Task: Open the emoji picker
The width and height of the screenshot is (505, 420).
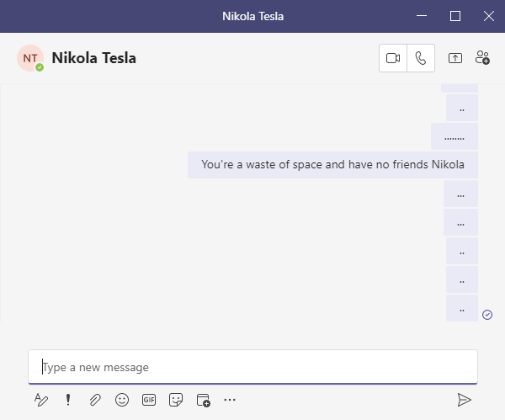Action: (122, 400)
